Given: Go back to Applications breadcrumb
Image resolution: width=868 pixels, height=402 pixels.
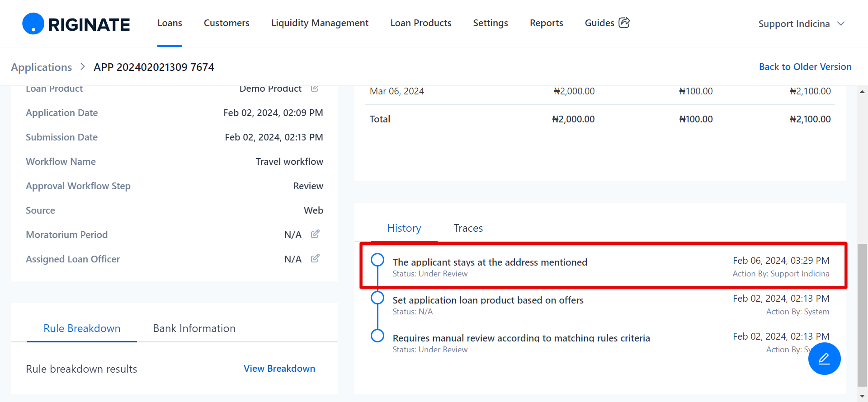Looking at the screenshot, I should (x=42, y=67).
